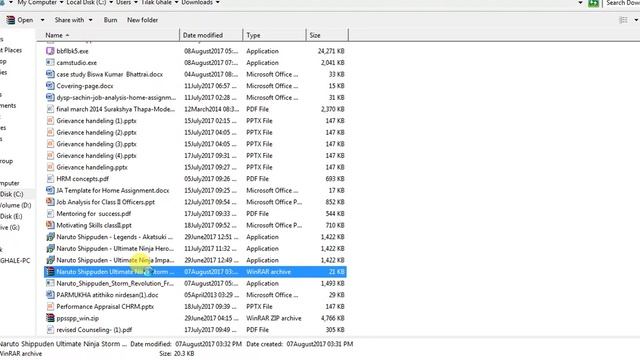This screenshot has height=360, width=640.
Task: Select Disk (C:) in the navigation pane
Action: click(x=11, y=194)
